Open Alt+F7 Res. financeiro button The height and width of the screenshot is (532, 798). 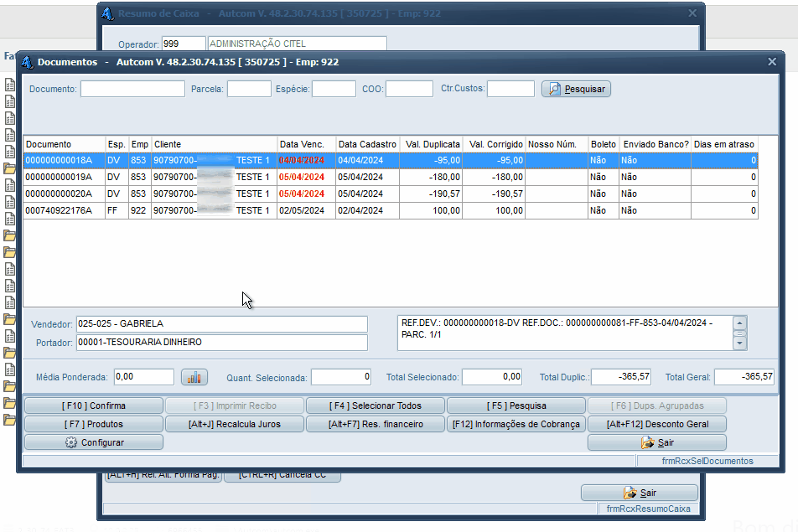(376, 424)
